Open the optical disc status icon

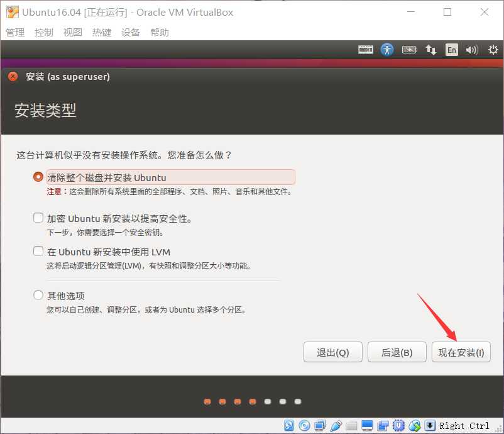304,426
